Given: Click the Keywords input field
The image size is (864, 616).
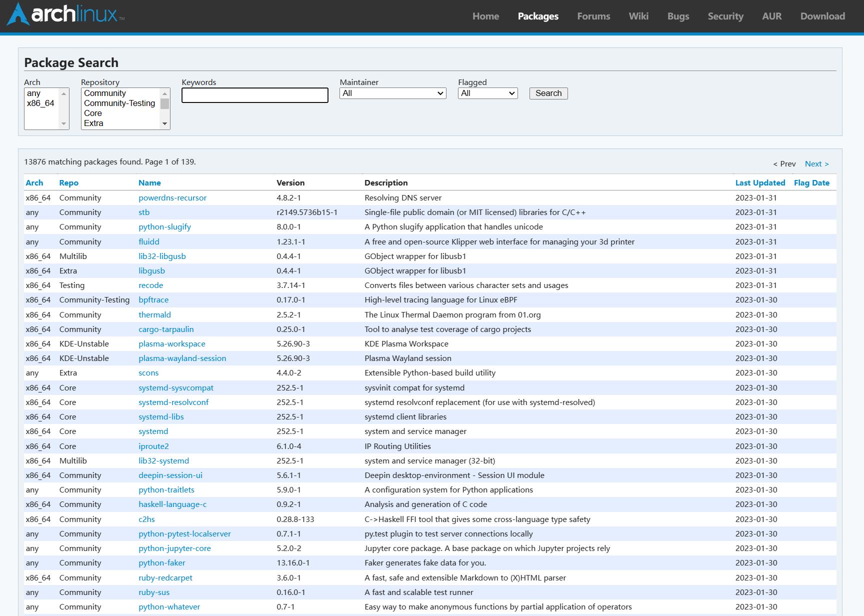Looking at the screenshot, I should 254,95.
